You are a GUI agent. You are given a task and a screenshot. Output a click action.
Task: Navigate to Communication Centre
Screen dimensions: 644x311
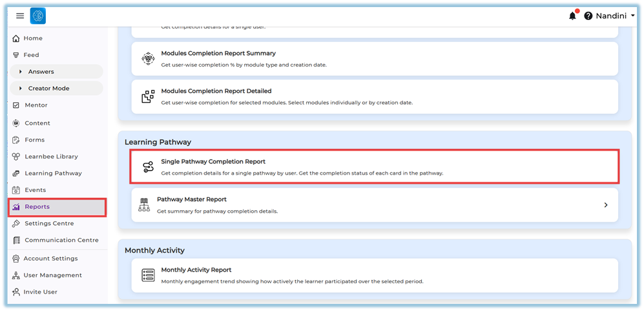pos(61,241)
